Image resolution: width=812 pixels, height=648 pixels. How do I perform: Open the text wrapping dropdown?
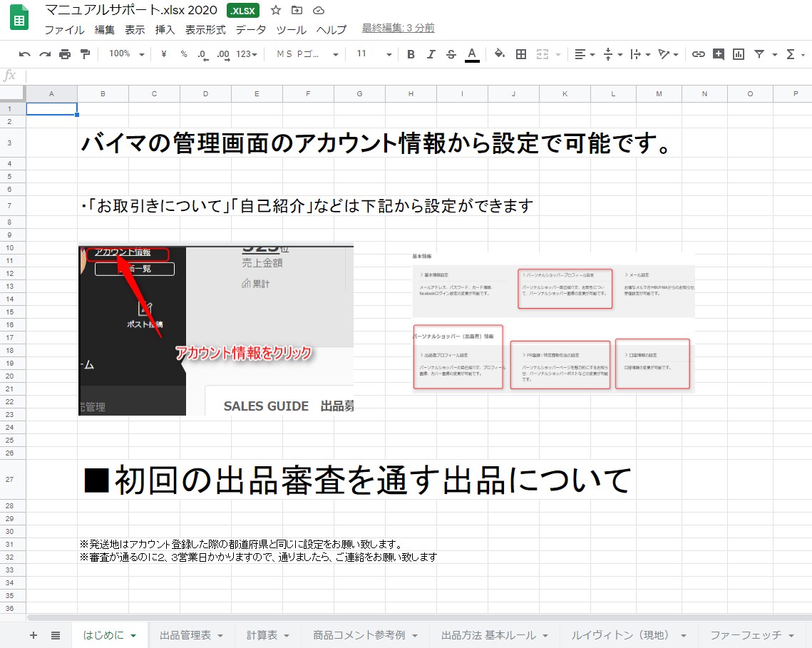pyautogui.click(x=641, y=54)
